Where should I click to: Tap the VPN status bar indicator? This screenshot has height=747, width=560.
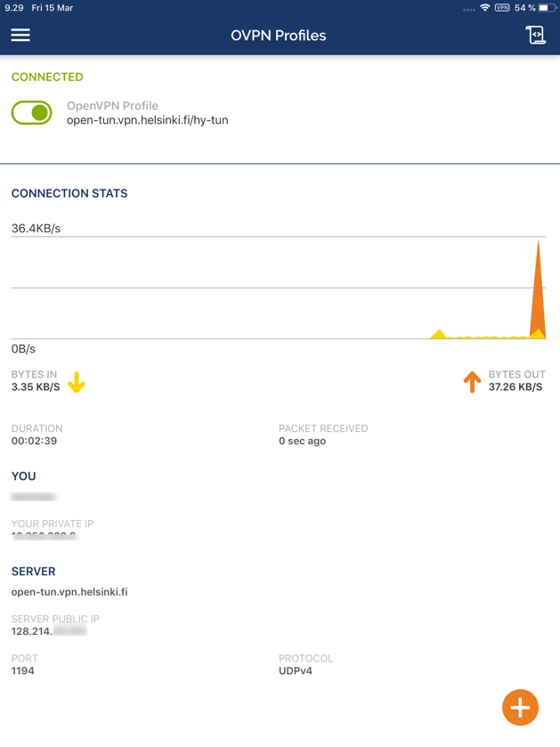pos(502,8)
